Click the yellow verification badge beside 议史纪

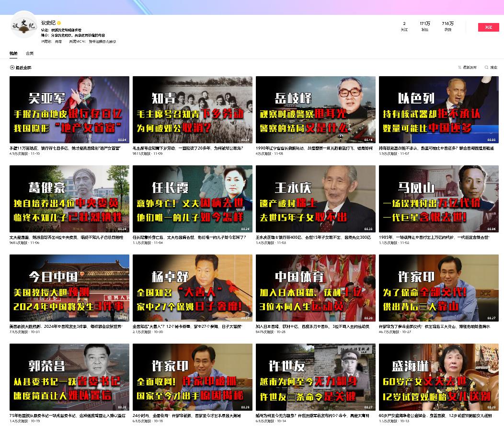coord(59,23)
